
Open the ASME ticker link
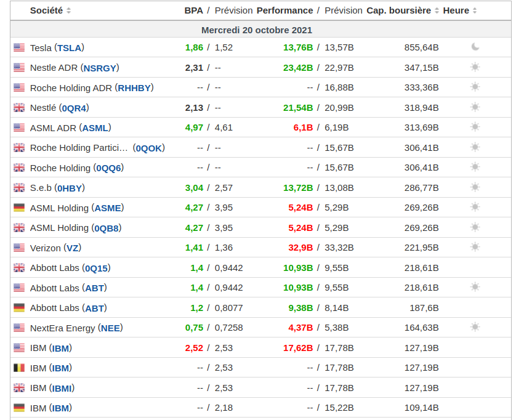tap(108, 208)
